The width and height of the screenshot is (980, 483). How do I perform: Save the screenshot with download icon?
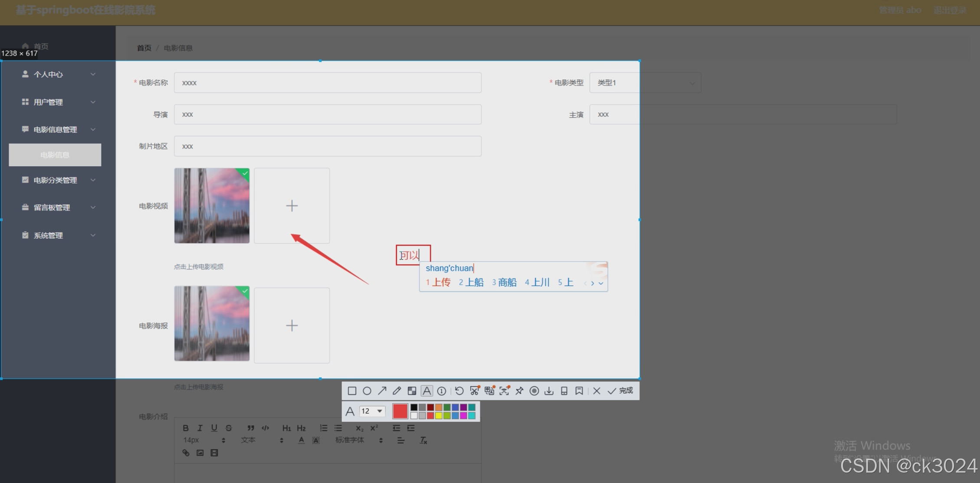point(549,391)
